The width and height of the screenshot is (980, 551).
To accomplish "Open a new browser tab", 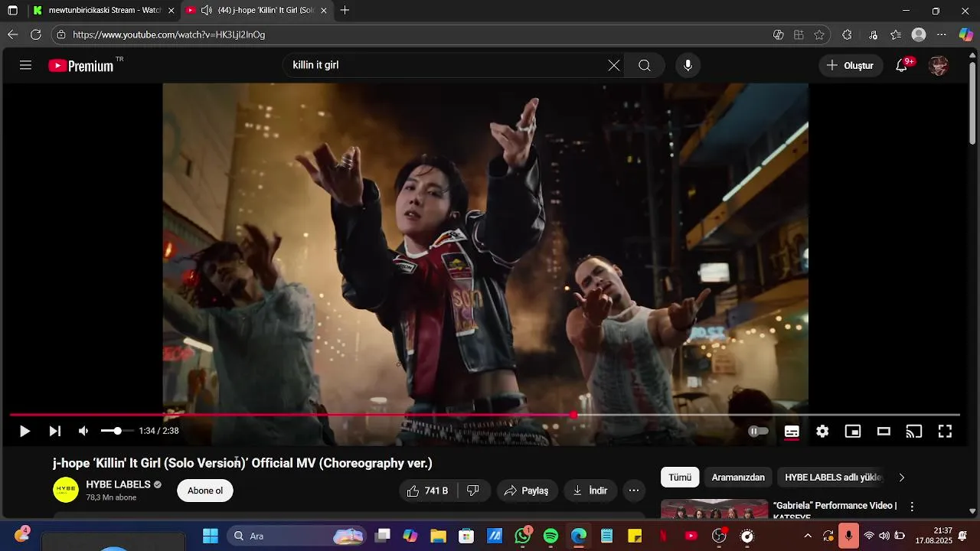I will click(345, 11).
